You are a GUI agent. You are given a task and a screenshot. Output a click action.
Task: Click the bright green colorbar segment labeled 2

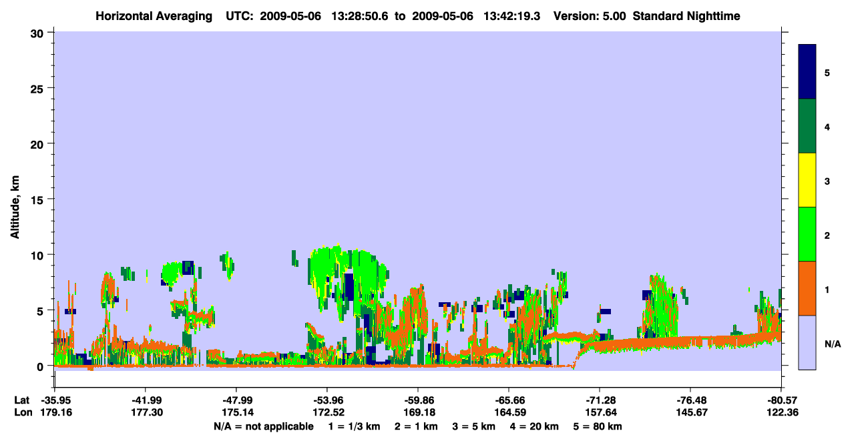point(807,234)
